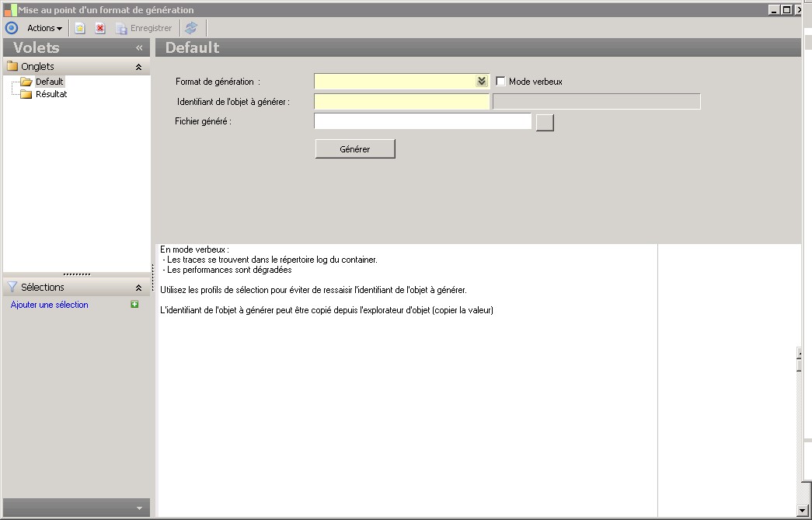This screenshot has height=520, width=812.
Task: Click the Volets panel header
Action: tap(76, 47)
